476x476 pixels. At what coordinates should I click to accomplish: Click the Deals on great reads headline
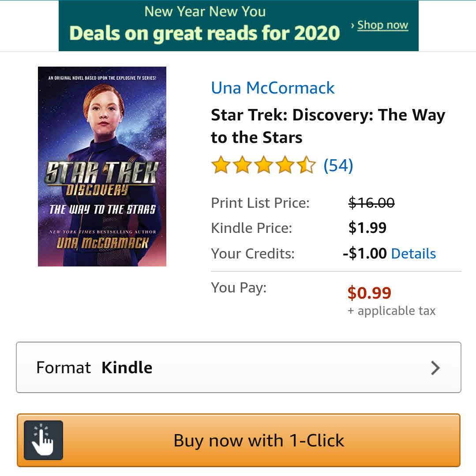(204, 33)
